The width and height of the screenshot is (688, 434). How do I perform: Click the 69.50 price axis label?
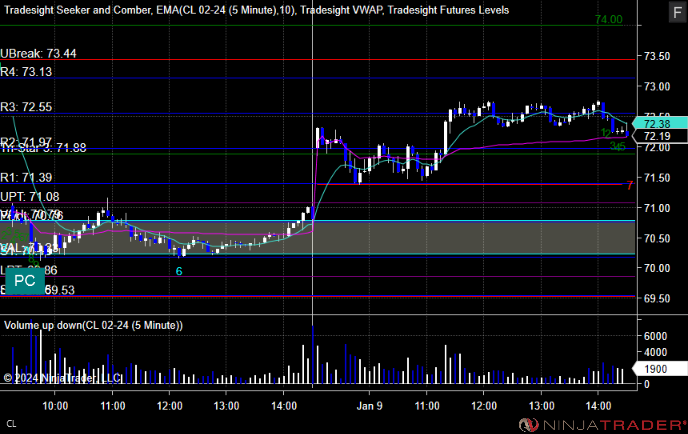(657, 298)
